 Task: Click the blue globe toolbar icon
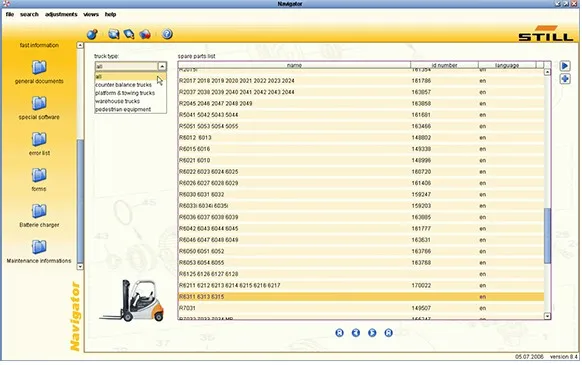point(92,34)
